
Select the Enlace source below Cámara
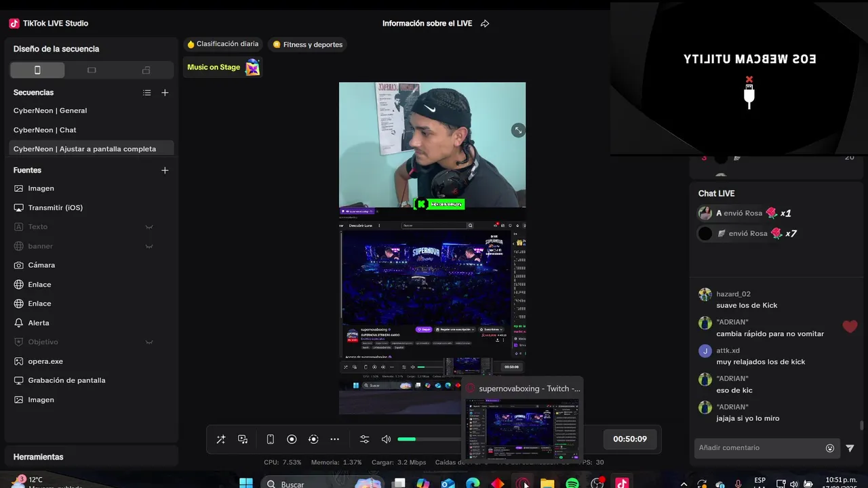click(92, 285)
